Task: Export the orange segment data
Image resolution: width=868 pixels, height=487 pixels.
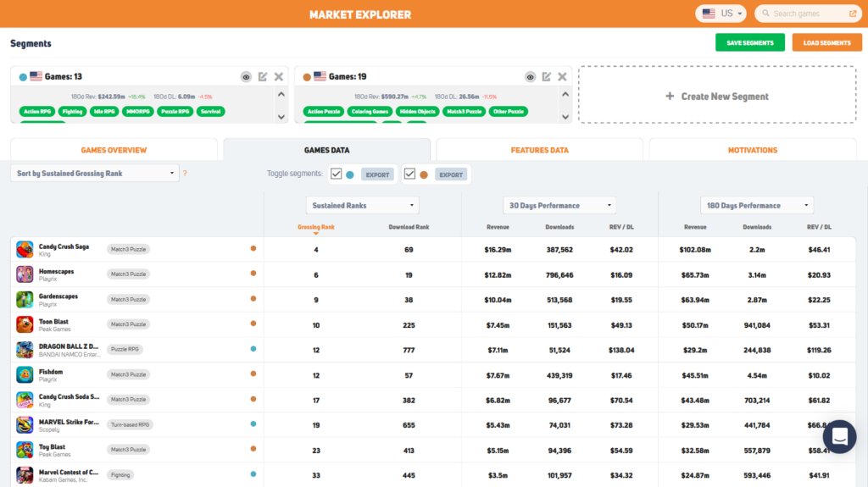Action: tap(451, 174)
